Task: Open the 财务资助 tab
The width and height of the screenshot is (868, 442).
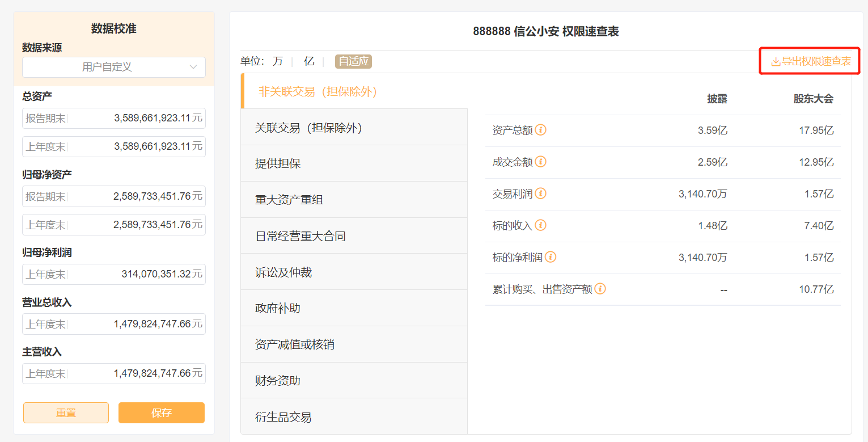Action: 354,381
